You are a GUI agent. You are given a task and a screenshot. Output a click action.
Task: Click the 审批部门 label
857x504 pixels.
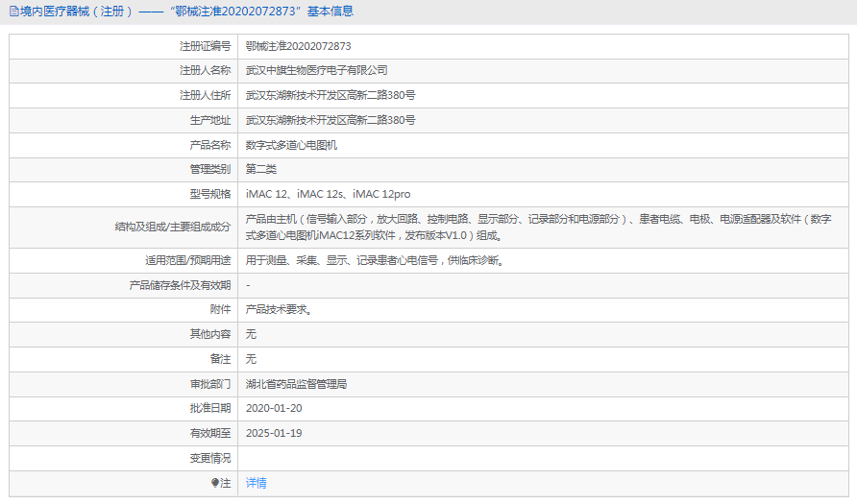(x=210, y=384)
